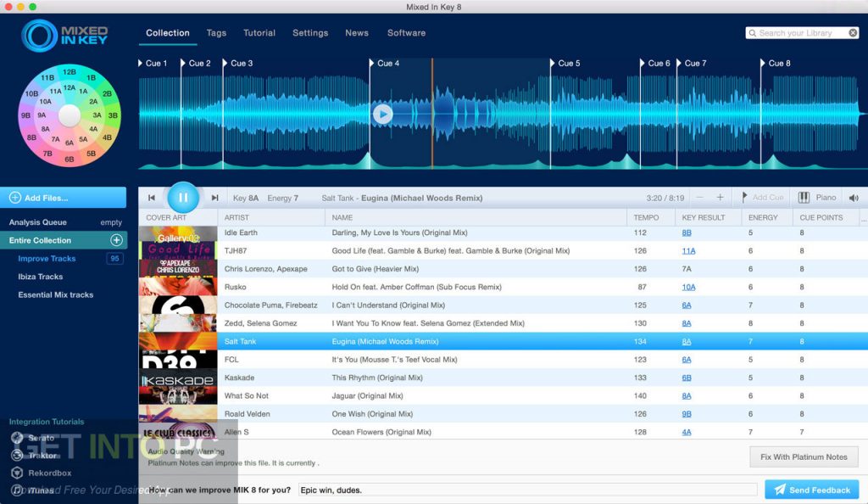868x504 pixels.
Task: Click the play icon on the waveform
Action: pyautogui.click(x=382, y=114)
